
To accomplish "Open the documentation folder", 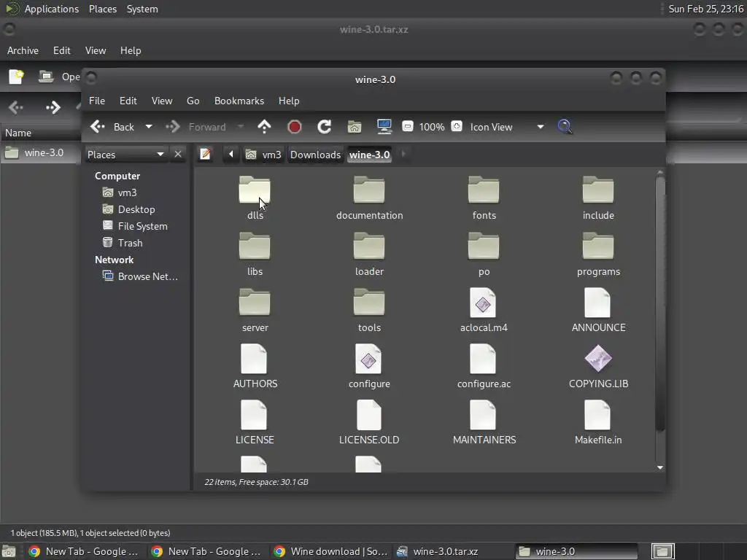I will pos(369,197).
